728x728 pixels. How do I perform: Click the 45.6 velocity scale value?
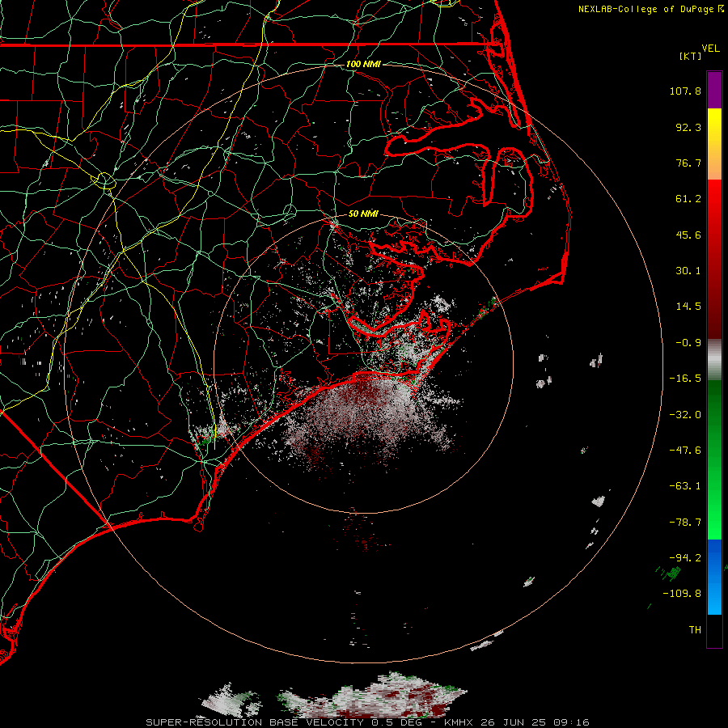pyautogui.click(x=688, y=235)
